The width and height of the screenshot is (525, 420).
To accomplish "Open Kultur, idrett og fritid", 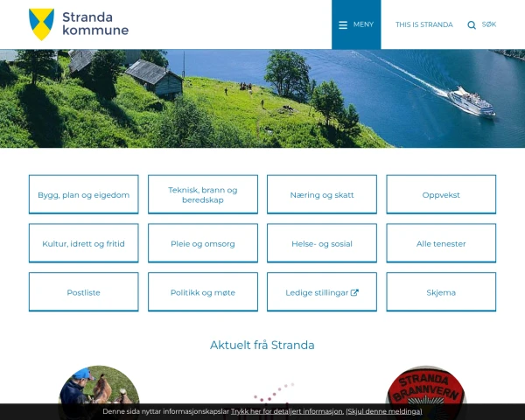I will pos(84,243).
